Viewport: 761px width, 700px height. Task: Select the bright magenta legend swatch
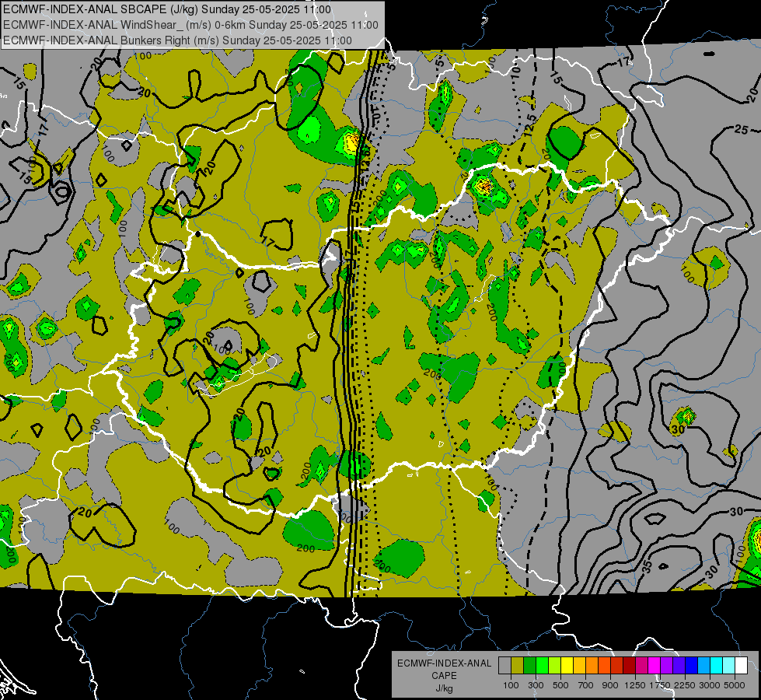click(654, 666)
